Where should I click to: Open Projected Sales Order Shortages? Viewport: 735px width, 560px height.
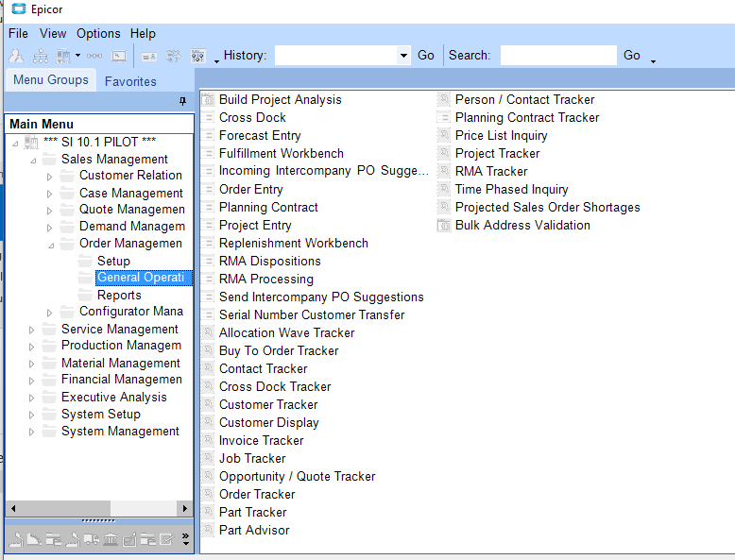click(548, 207)
